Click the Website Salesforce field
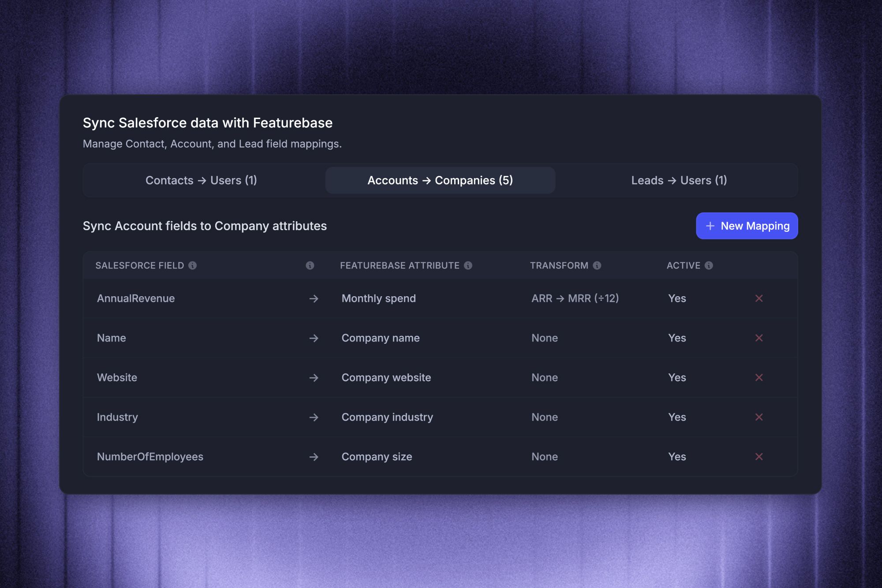The height and width of the screenshot is (588, 882). point(117,378)
